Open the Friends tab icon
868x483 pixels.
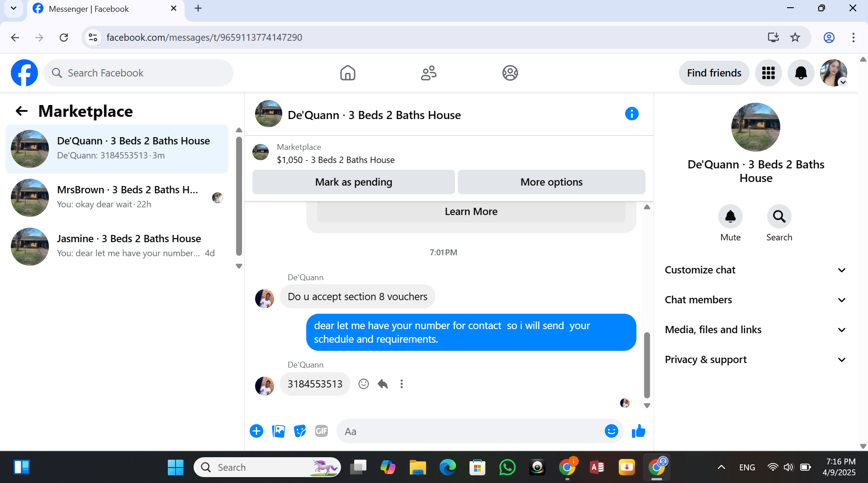[429, 73]
